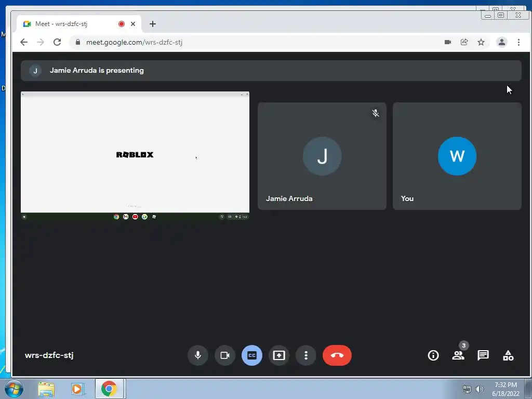The width and height of the screenshot is (532, 399).
Task: Open meeting details info icon
Action: coord(433,355)
